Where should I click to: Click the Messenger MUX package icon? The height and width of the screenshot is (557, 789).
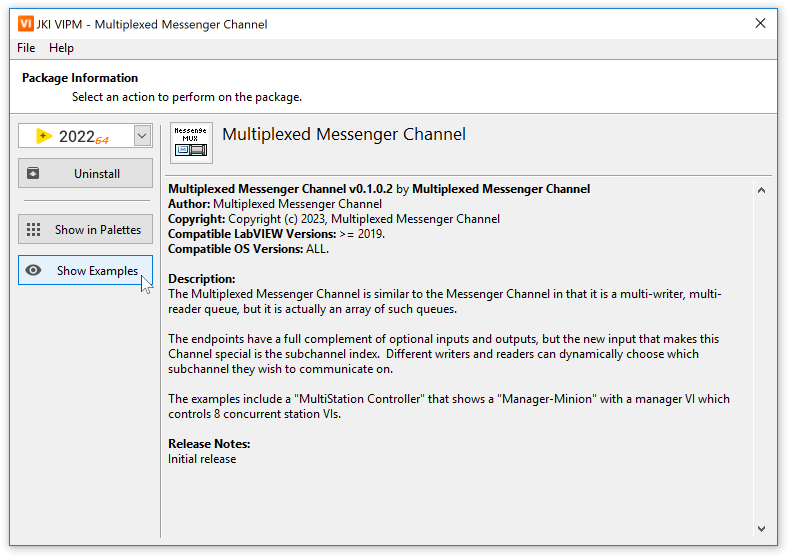pos(191,143)
